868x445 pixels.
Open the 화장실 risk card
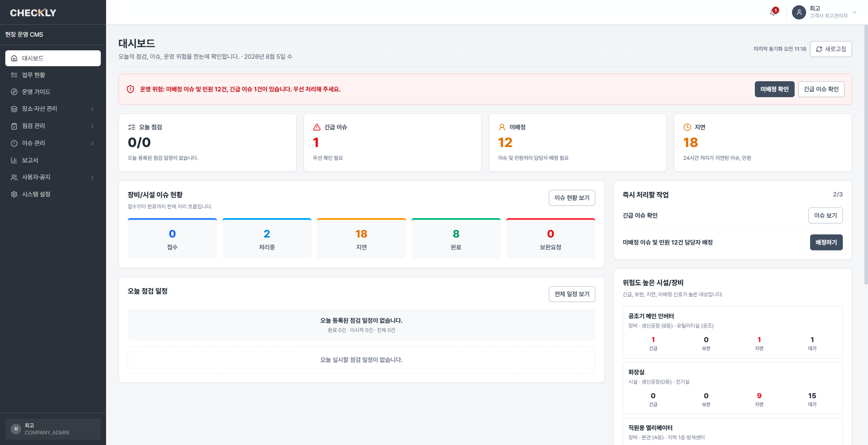click(733, 388)
